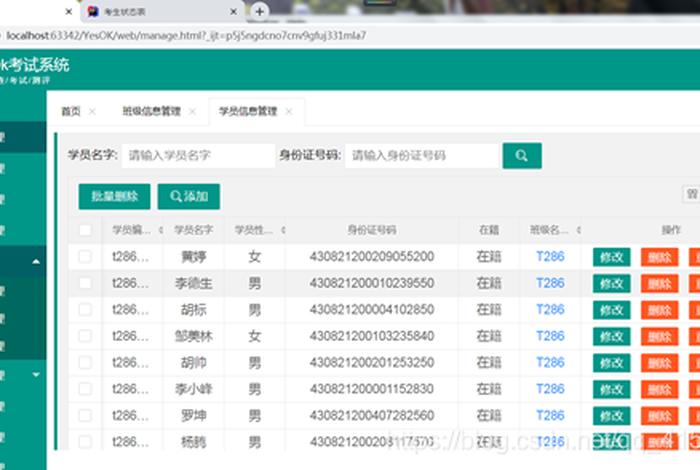The width and height of the screenshot is (700, 470).
Task: Toggle the select-all header checkbox
Action: click(85, 230)
